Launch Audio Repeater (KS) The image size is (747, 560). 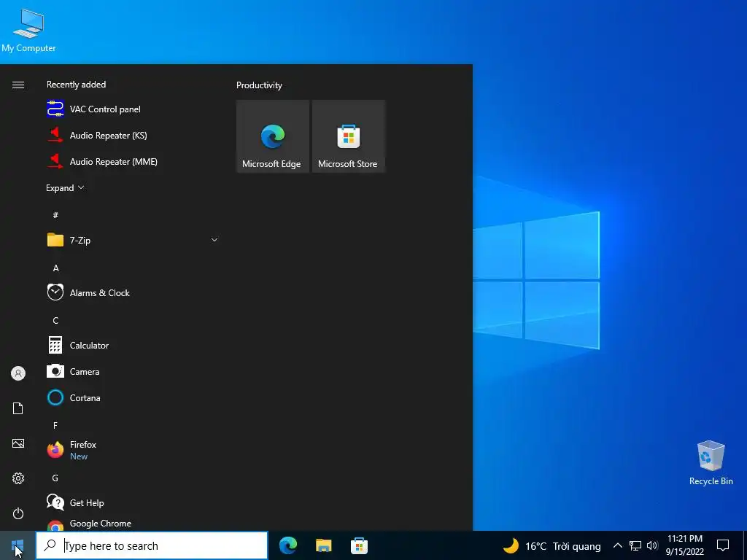pos(133,135)
